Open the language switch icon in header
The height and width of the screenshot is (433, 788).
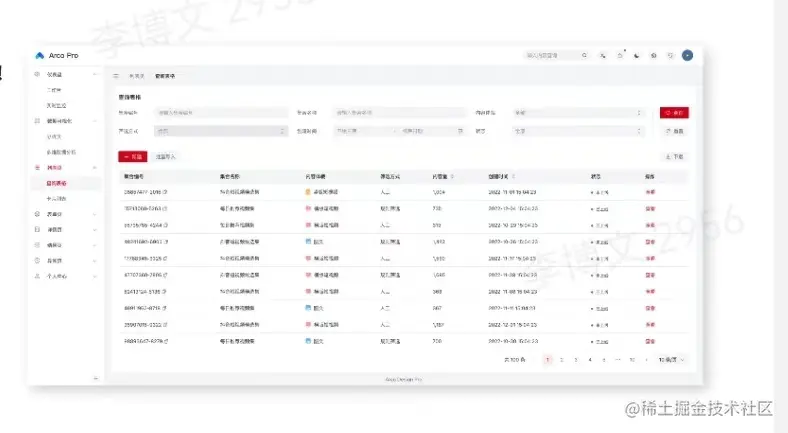pyautogui.click(x=603, y=55)
